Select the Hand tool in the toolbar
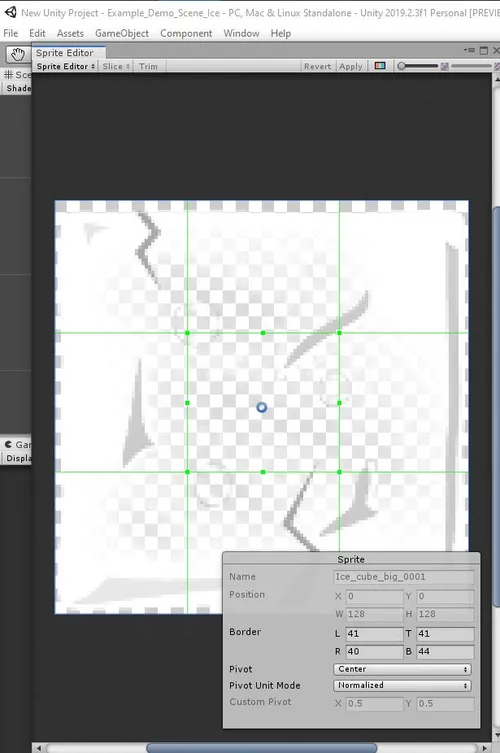Screen dimensions: 500x753 pyautogui.click(x=18, y=54)
